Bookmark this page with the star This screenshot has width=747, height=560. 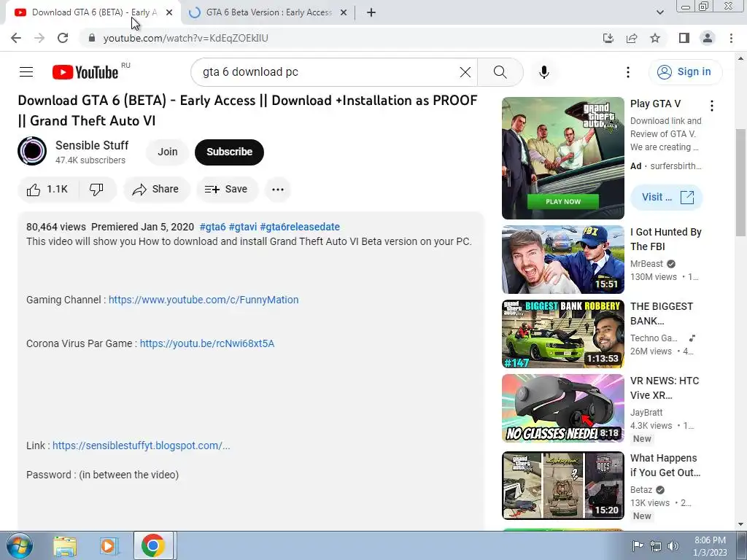coord(655,38)
